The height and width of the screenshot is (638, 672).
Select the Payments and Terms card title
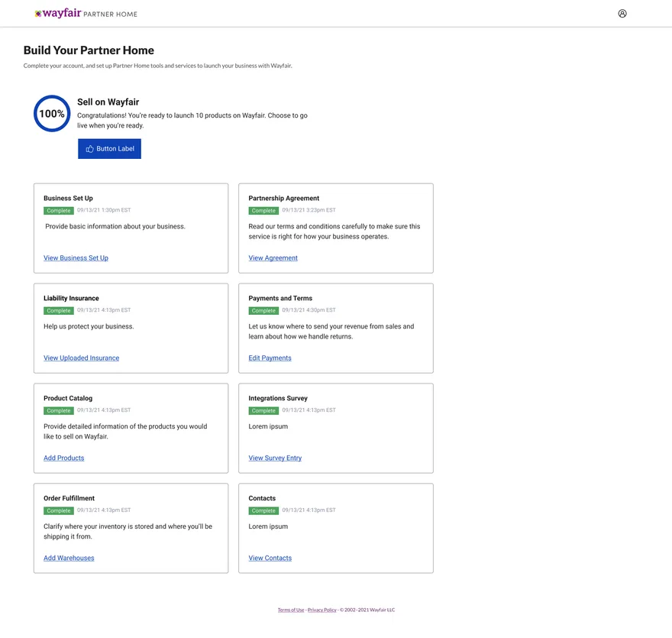pos(280,298)
